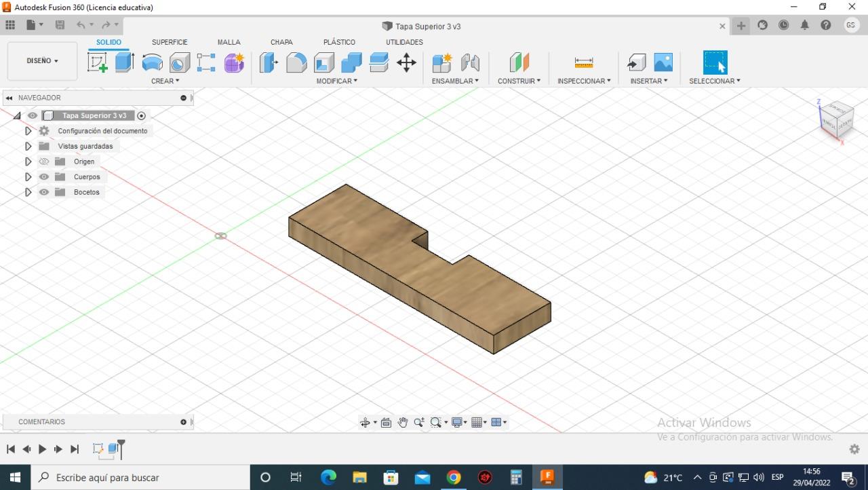Screen dimensions: 868x490
Task: Select the Press Pull tool
Action: [269, 62]
